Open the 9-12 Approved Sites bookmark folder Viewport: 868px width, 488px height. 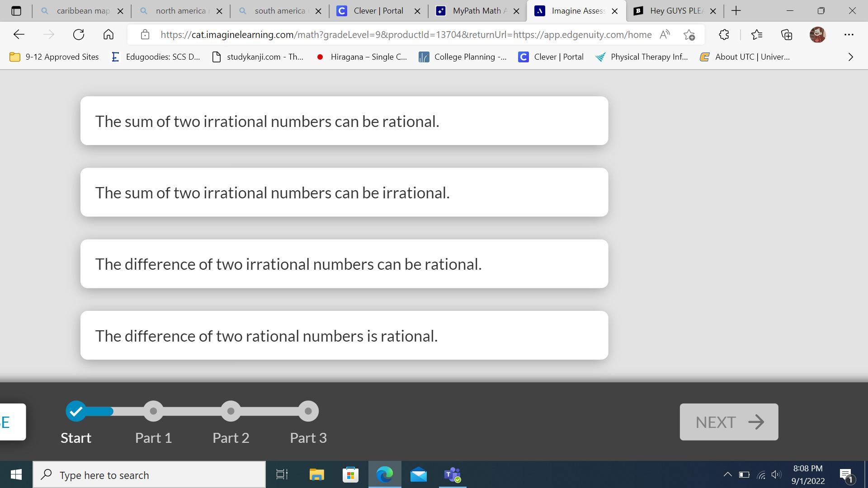tap(54, 57)
